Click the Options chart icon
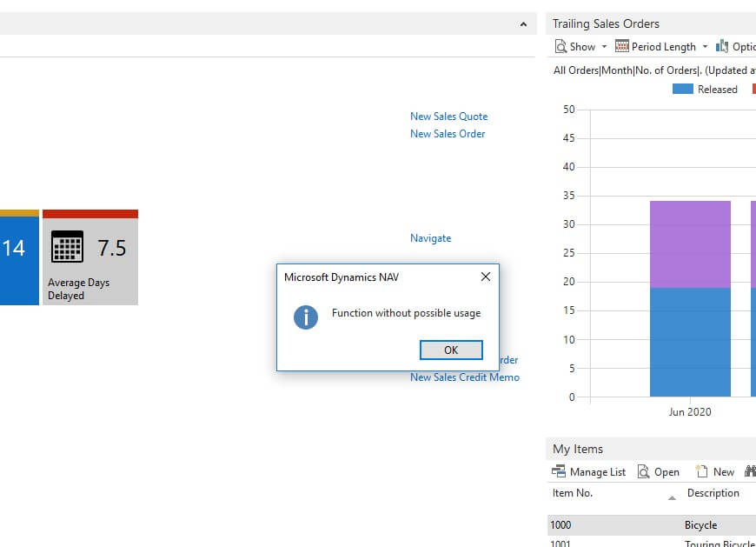 (722, 46)
